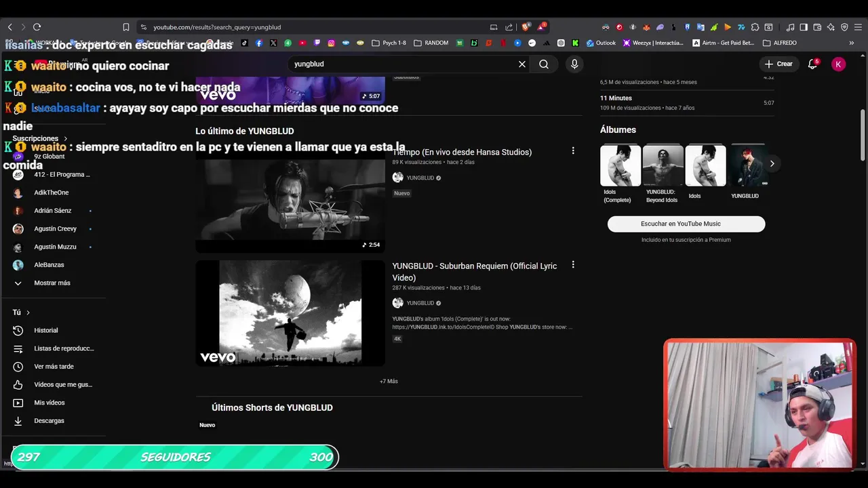Open the Netflix bookmark
Viewport: 868px width, 488px height.
pyautogui.click(x=503, y=43)
